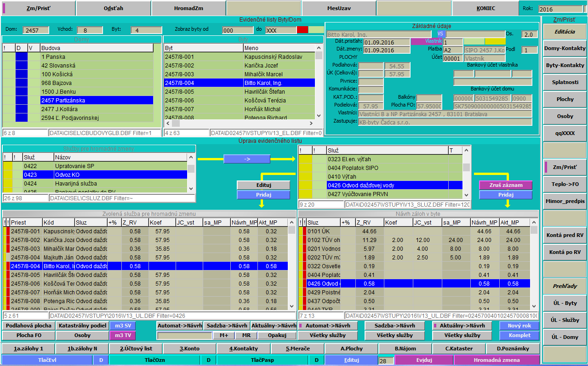Open Domy-Kontakty in the sidebar
Image resolution: width=588 pixels, height=366 pixels.
coord(565,48)
